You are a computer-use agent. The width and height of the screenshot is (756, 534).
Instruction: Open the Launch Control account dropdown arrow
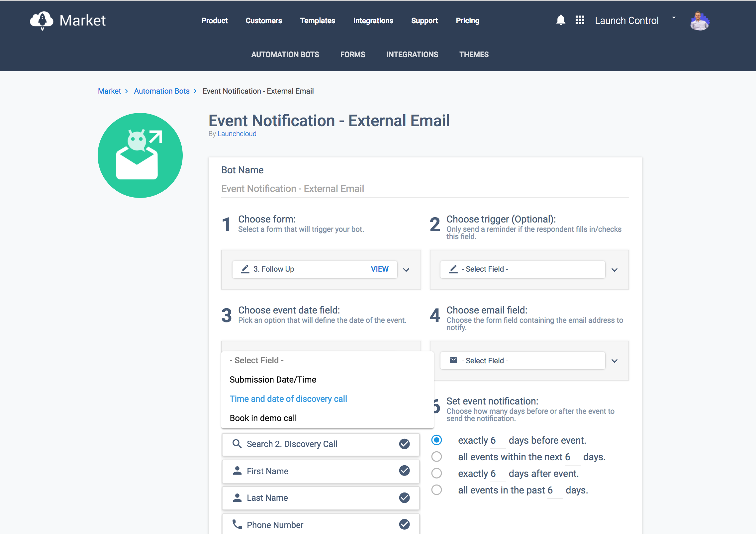point(674,18)
